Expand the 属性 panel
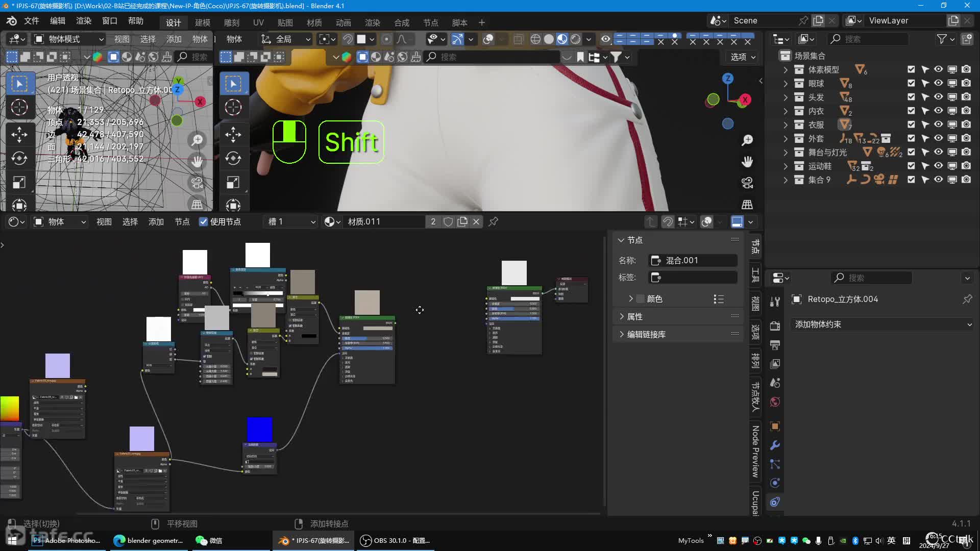Screen dimensions: 980x551 622,317
